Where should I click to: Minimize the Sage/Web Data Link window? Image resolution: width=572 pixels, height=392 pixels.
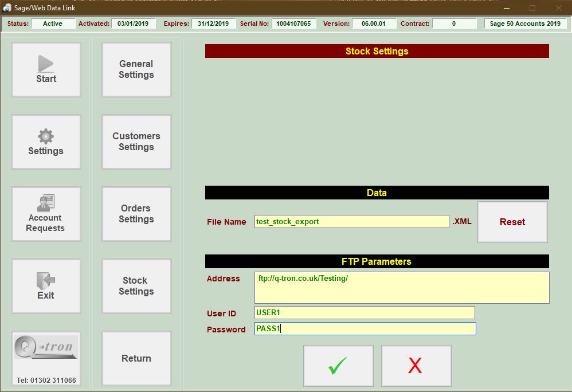click(x=506, y=7)
